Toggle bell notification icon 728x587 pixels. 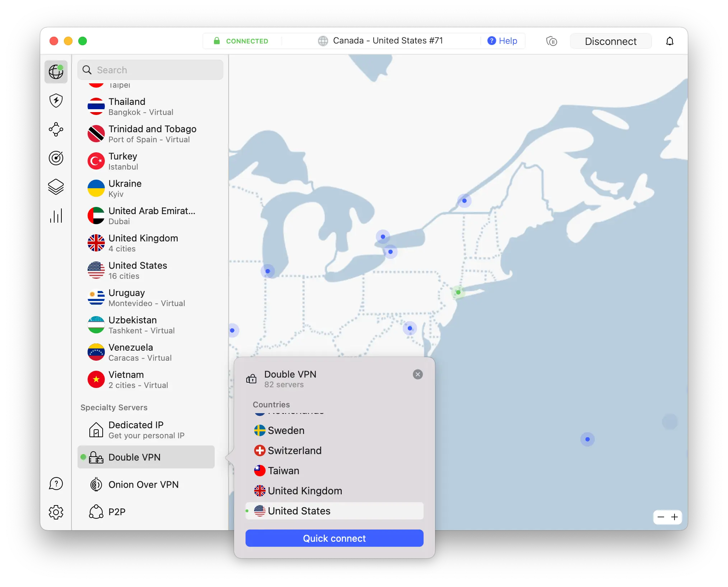tap(669, 41)
